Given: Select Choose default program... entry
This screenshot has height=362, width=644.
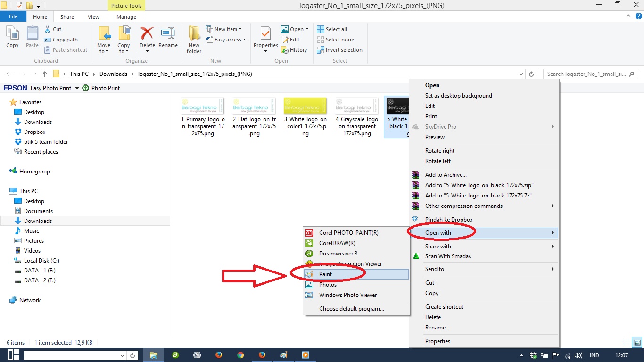Looking at the screenshot, I should [356, 309].
